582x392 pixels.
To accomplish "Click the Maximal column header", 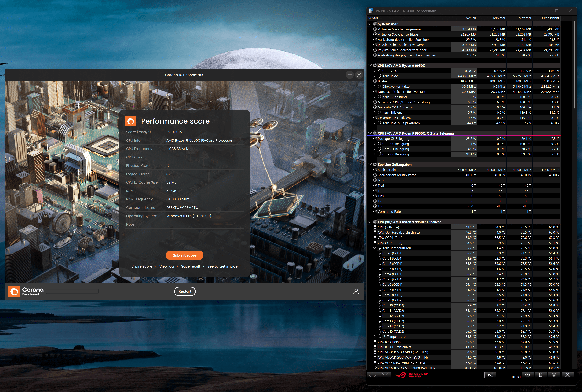I will [524, 18].
